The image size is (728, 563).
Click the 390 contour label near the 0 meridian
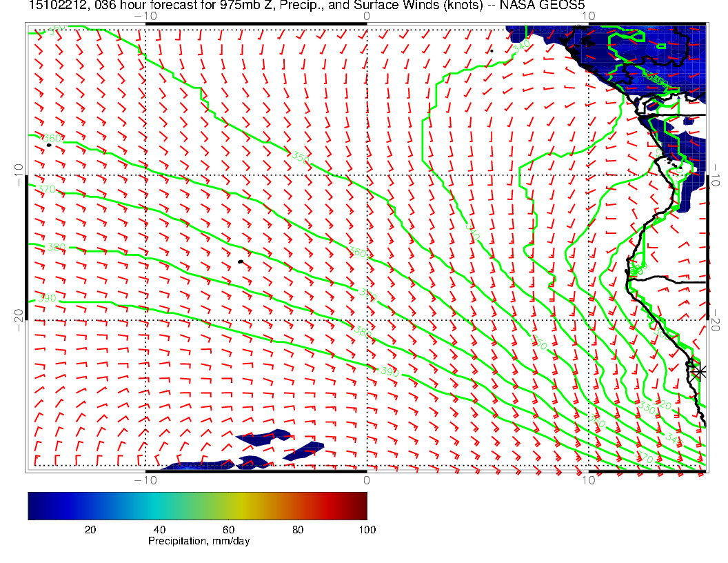click(x=390, y=371)
